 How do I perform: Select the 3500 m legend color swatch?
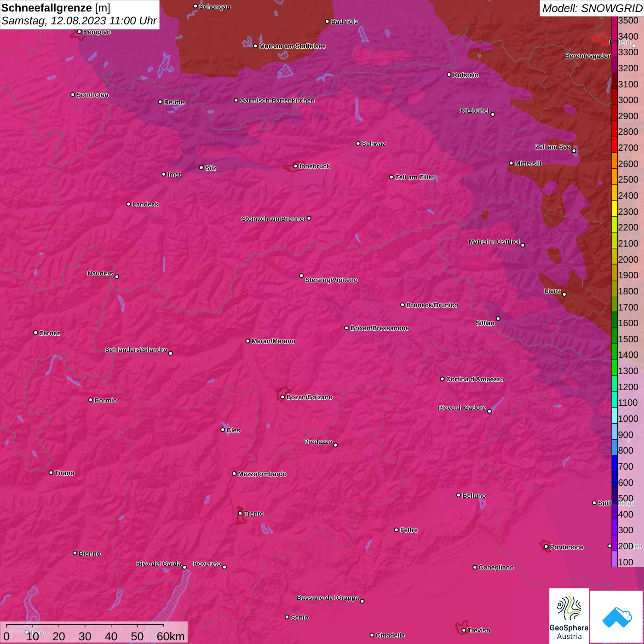pos(615,20)
